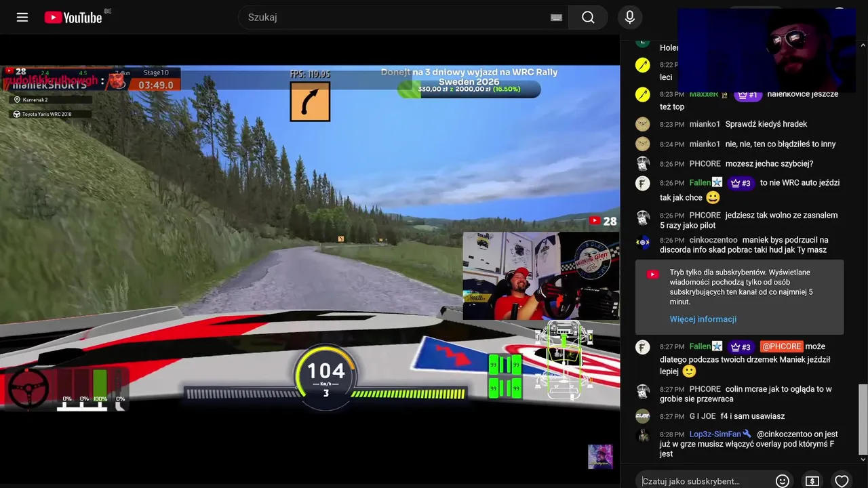Click username 'MaxxeR' in chat
Screen dimensions: 868x488
point(703,94)
